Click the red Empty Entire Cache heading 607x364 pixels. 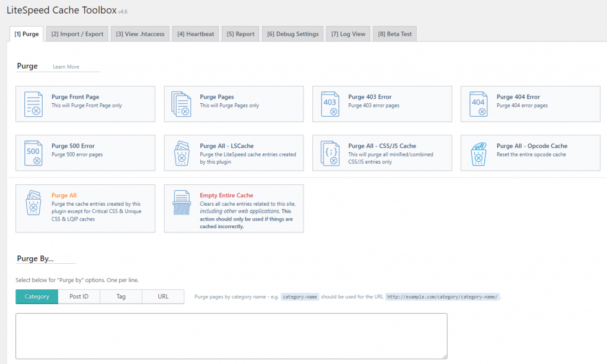pos(226,195)
